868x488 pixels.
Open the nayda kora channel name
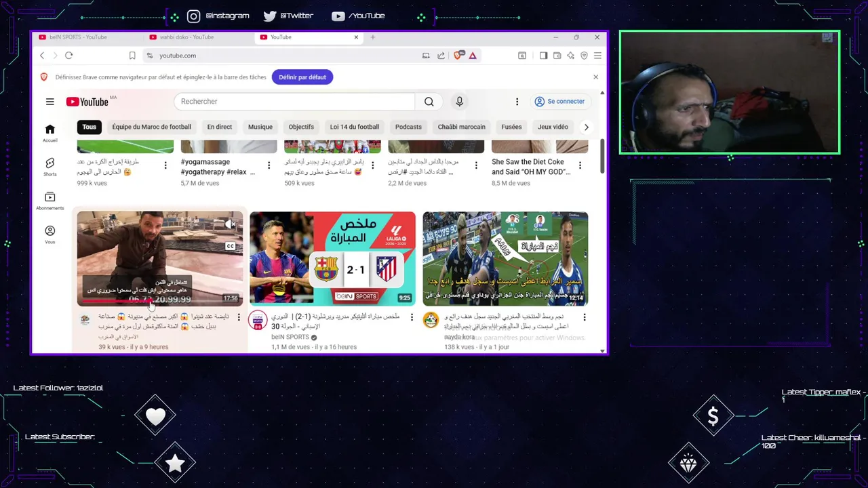(x=459, y=337)
